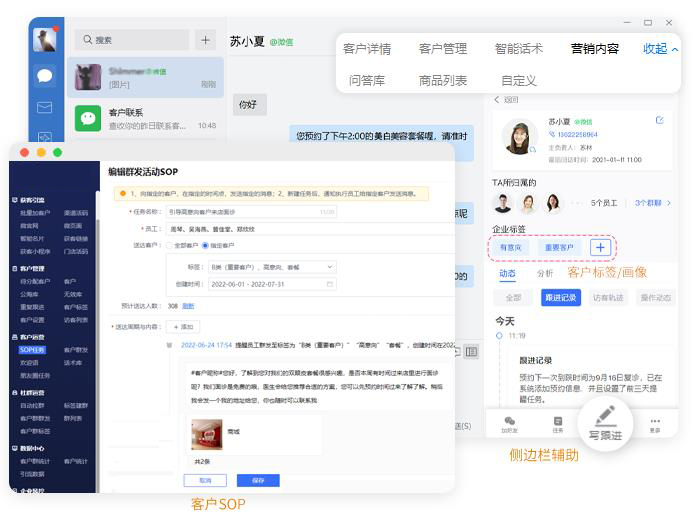Open the 创建时间 date range picker
This screenshot has height=521, width=693.
point(272,284)
